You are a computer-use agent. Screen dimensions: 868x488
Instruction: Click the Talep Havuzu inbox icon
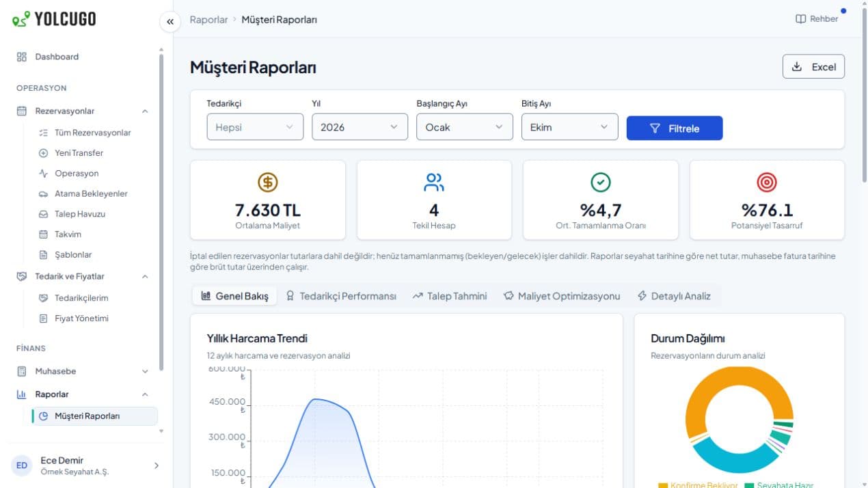tap(43, 214)
